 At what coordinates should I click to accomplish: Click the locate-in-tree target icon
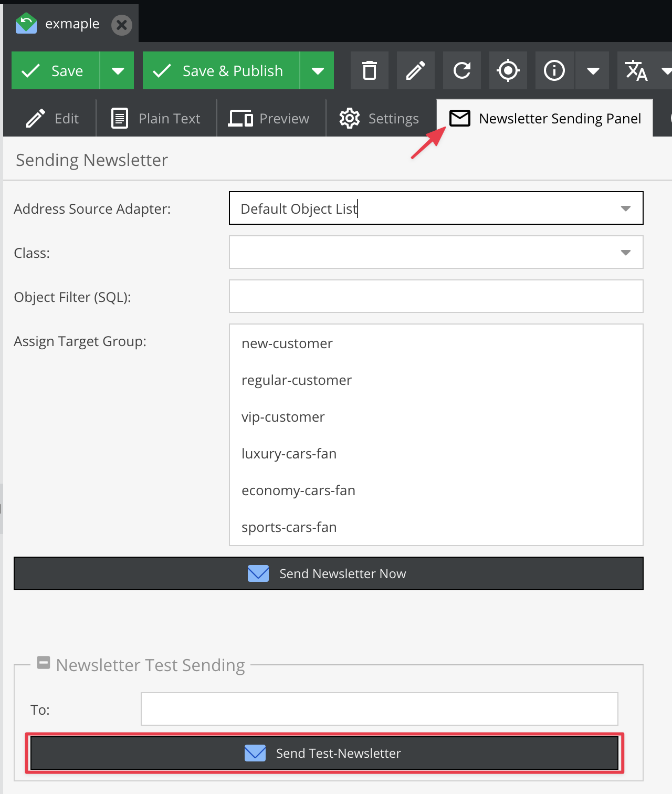(x=508, y=70)
